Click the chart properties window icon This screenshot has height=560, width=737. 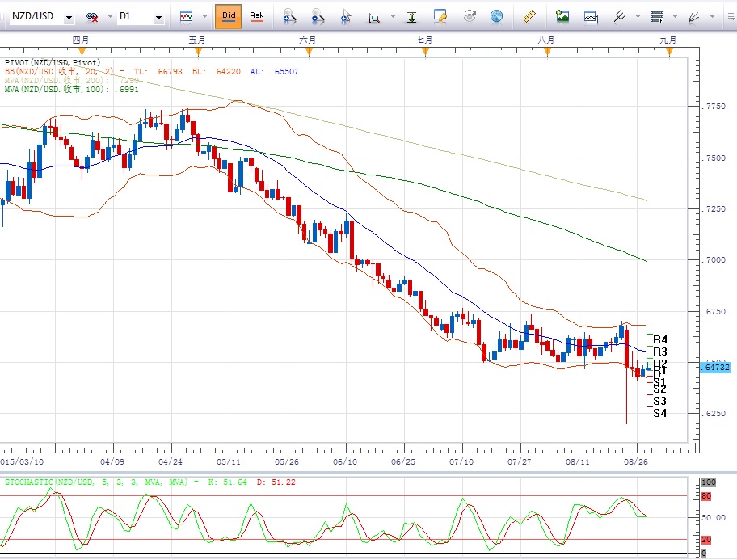(x=440, y=17)
